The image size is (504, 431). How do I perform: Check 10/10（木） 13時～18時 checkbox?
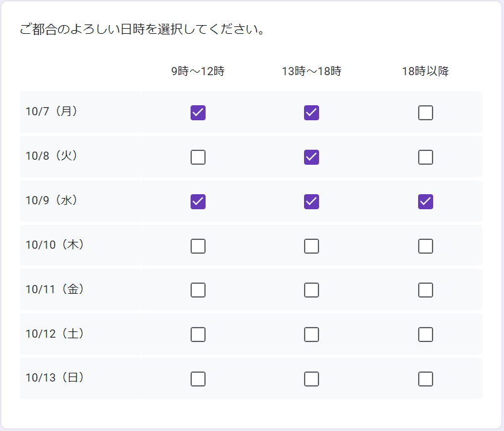312,246
